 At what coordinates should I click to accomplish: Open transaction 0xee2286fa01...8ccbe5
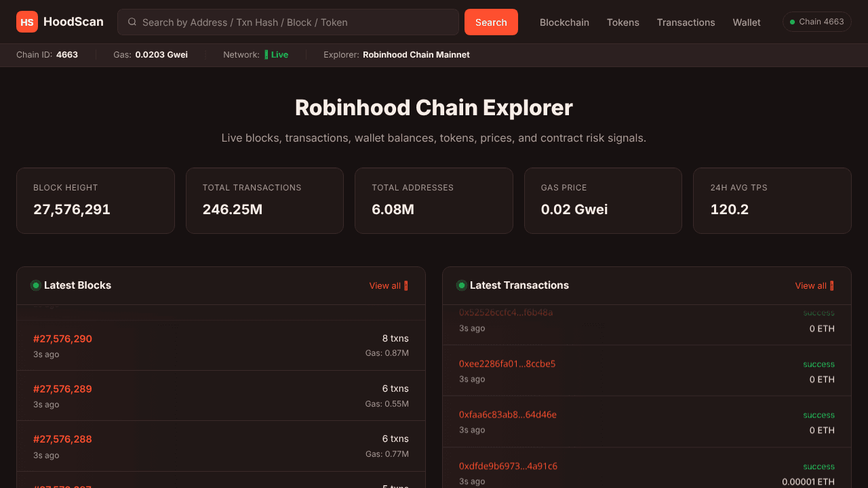[507, 364]
